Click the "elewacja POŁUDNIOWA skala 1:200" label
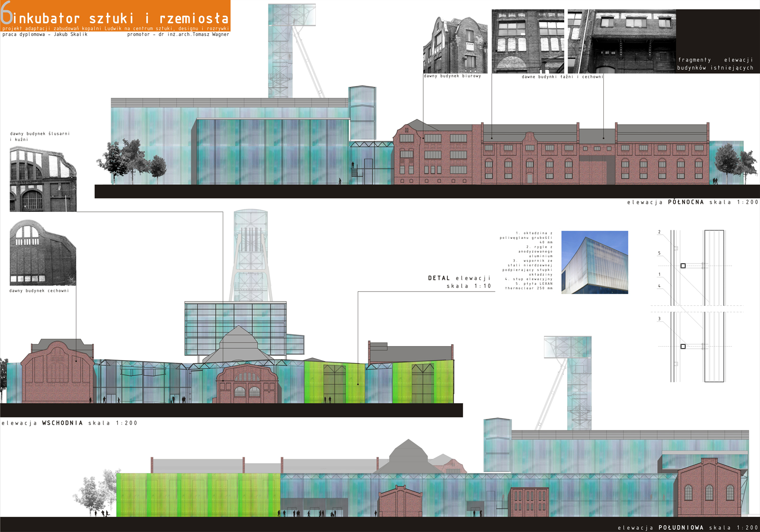Viewport: 760px width, 532px height. [687, 527]
